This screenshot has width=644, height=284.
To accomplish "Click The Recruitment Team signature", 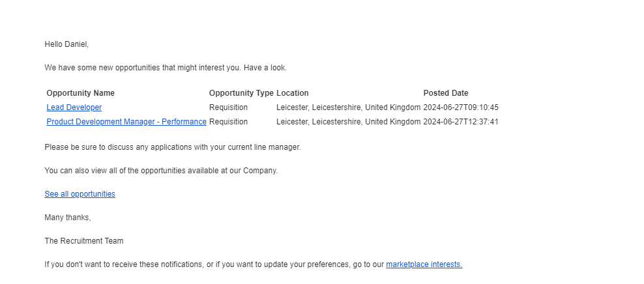I will pyautogui.click(x=84, y=241).
